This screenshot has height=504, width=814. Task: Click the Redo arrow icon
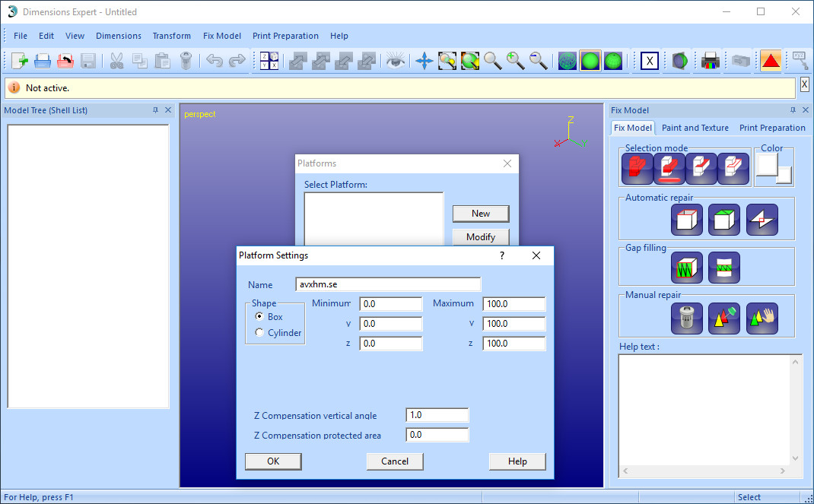click(237, 61)
